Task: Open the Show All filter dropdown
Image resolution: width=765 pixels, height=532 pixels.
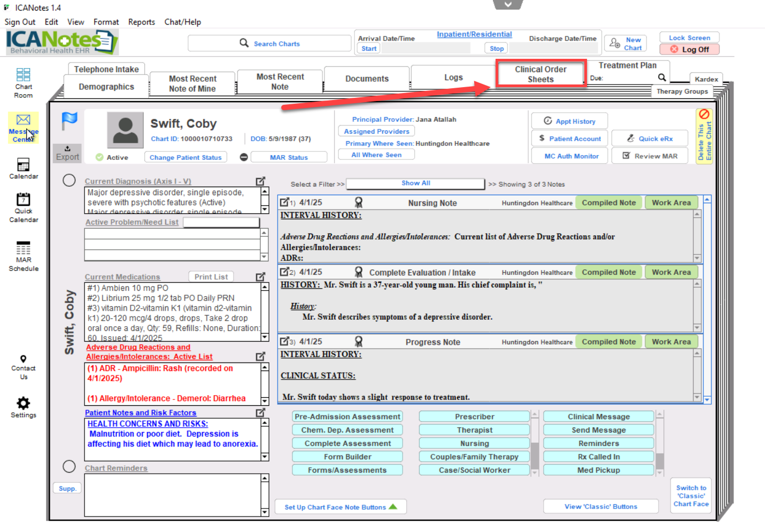Action: 415,183
